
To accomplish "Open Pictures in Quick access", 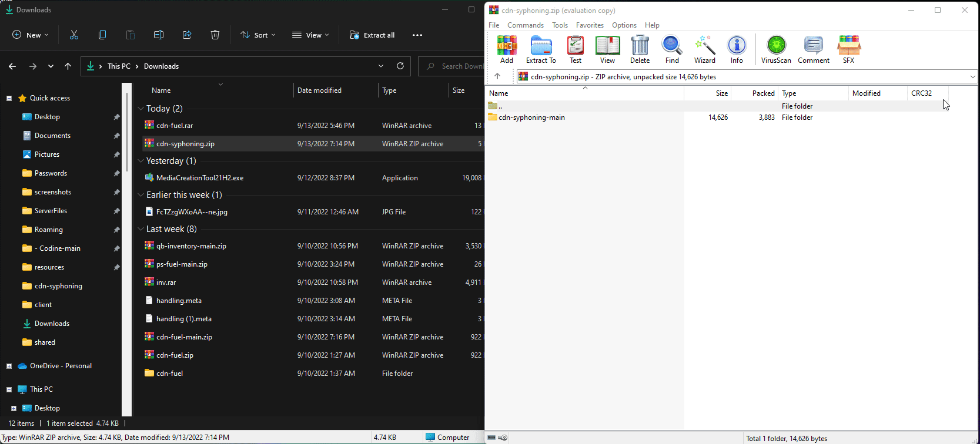I will [x=47, y=154].
